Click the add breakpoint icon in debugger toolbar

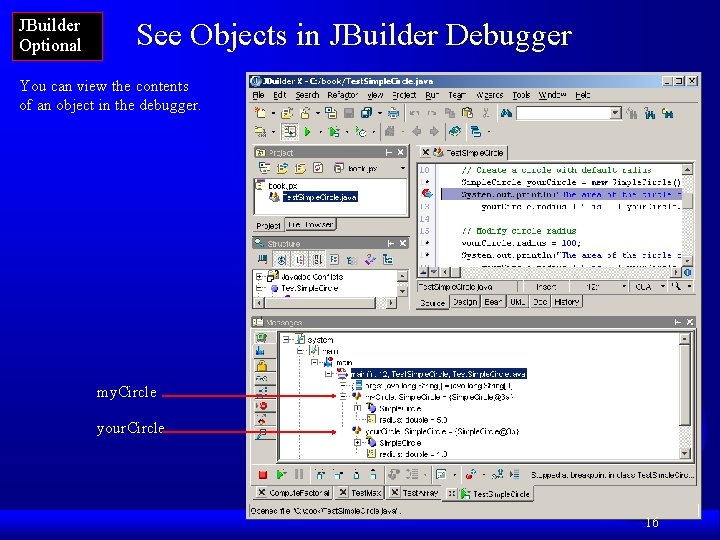tap(471, 474)
